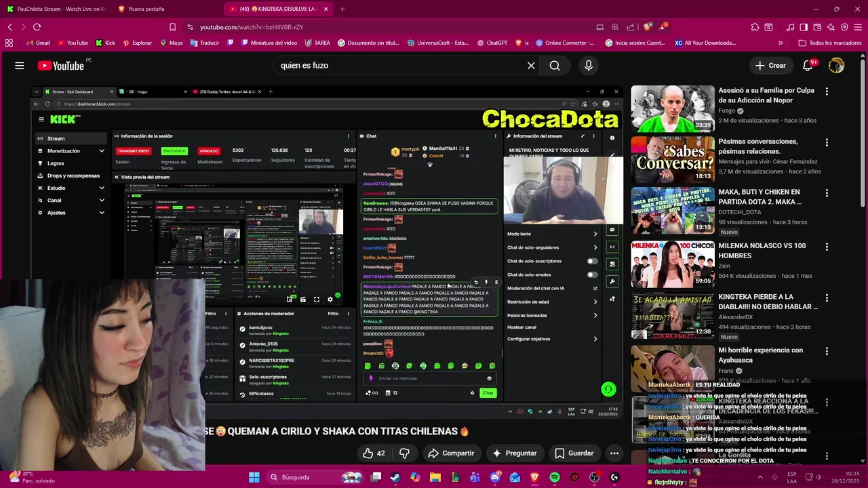Start voice search with the microphone
868x488 pixels.
point(589,66)
